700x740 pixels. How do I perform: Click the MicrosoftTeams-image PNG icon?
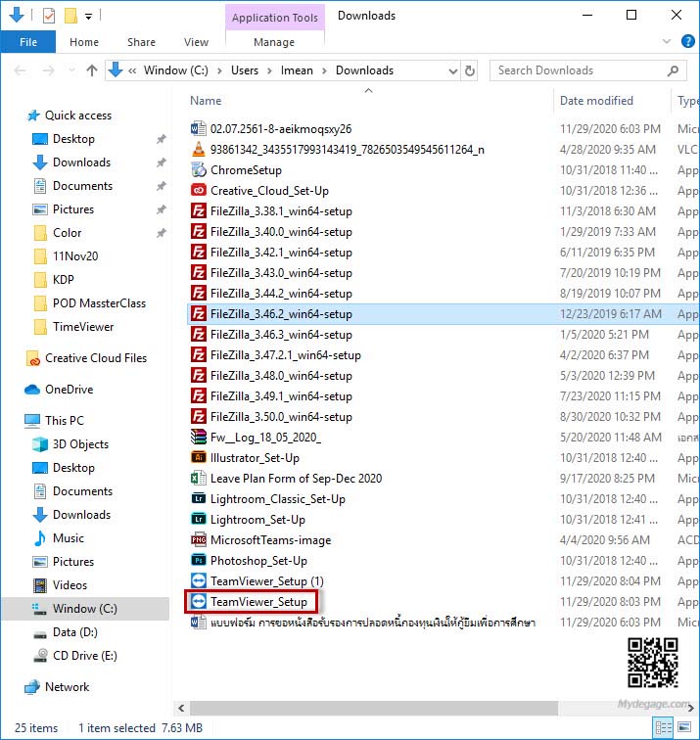click(198, 540)
